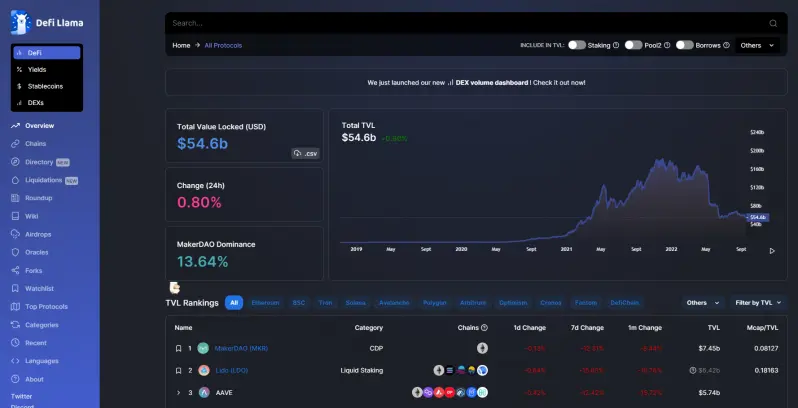Open the MakerDAO (MKR) protocol link
The width and height of the screenshot is (798, 408).
coord(241,348)
